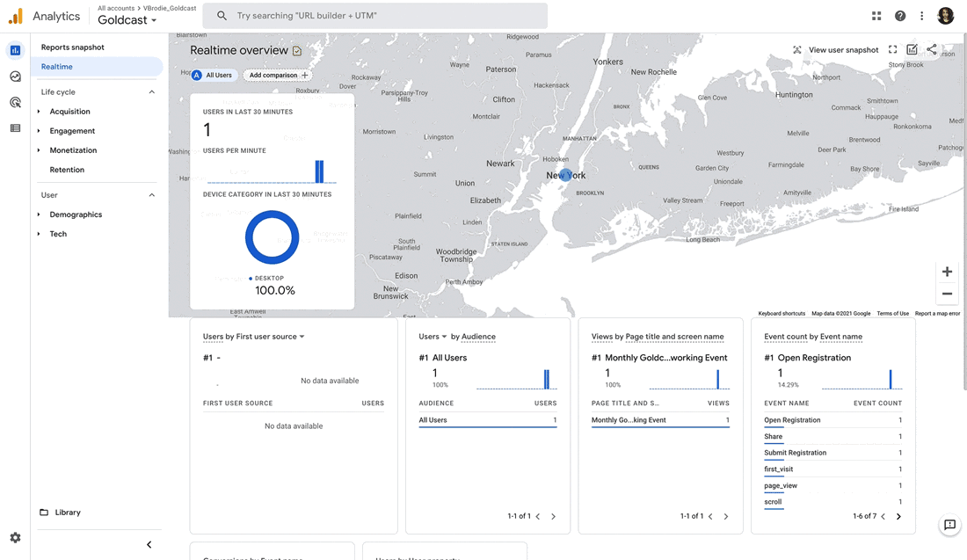
Task: Go to previous page of Event count card
Action: (x=883, y=517)
